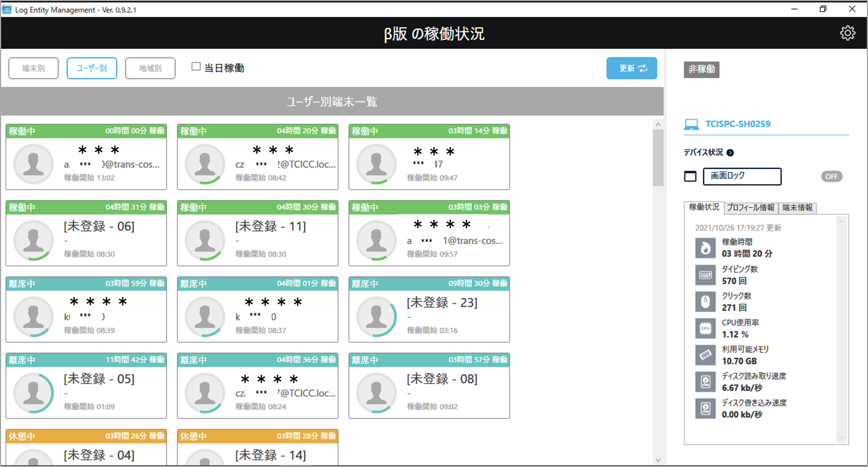Click the 03 時間 20 分 value

point(747,254)
